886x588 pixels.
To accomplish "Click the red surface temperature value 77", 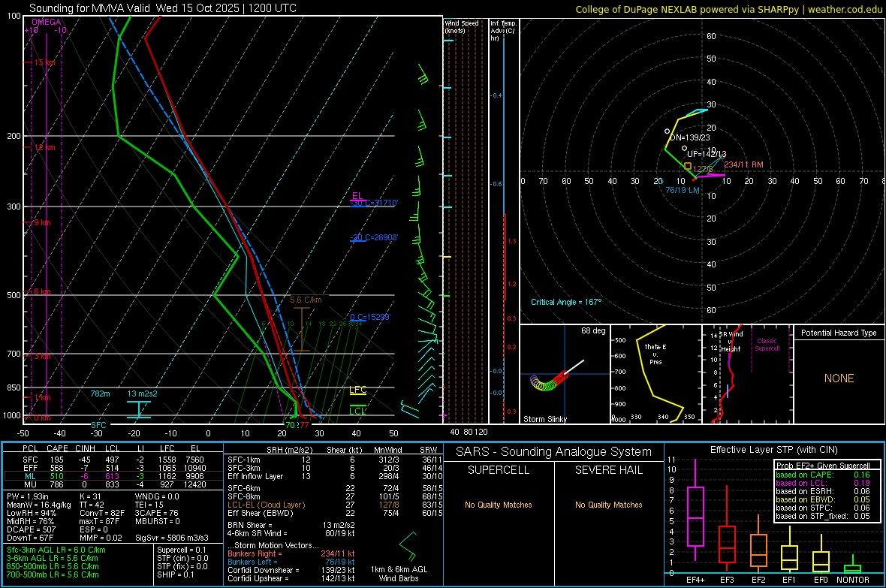I will [304, 425].
